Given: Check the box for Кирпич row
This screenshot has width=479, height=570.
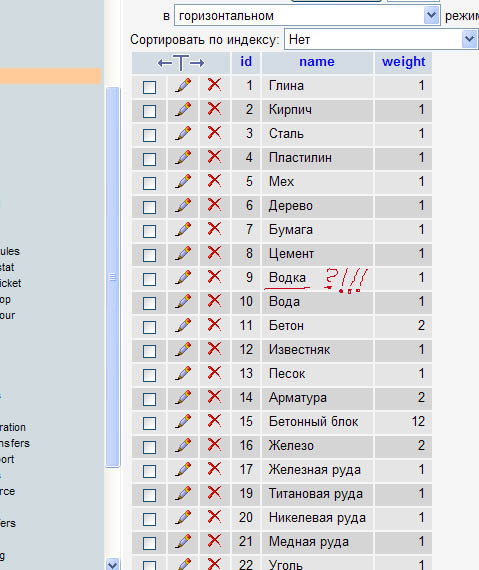Looking at the screenshot, I should (x=149, y=111).
